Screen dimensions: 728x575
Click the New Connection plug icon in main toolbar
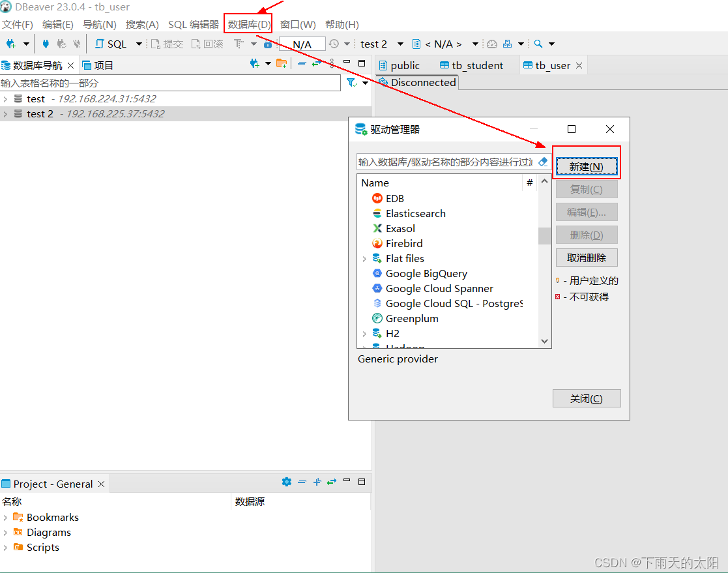click(x=10, y=44)
